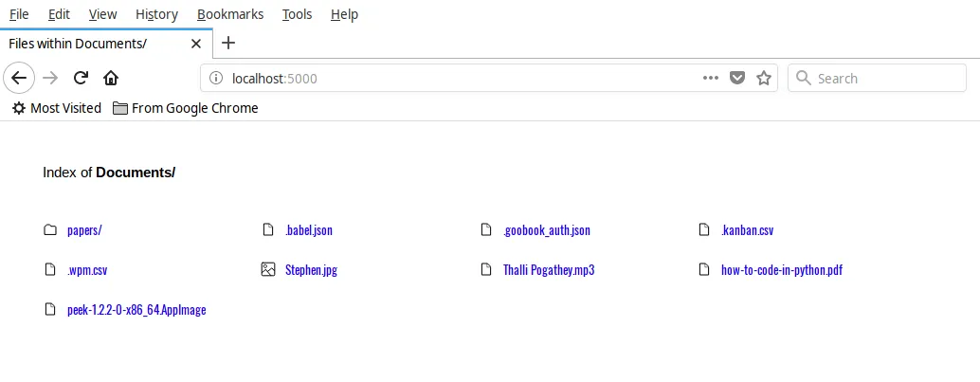Screen dimensions: 980x382
Task: Open the page actions three-dots menu
Action: [x=711, y=78]
